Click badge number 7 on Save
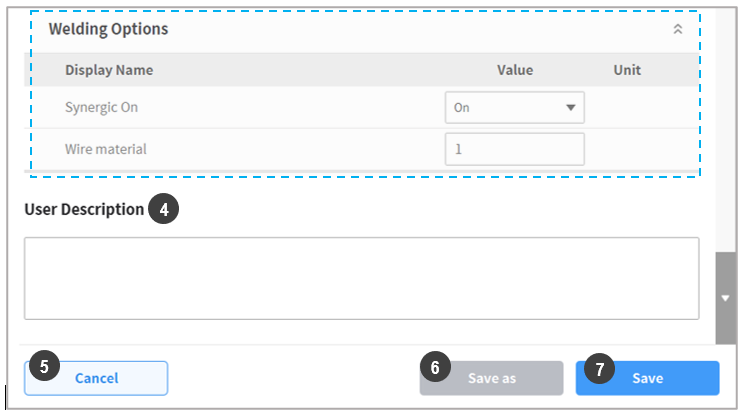Image resolution: width=741 pixels, height=414 pixels. [x=598, y=367]
